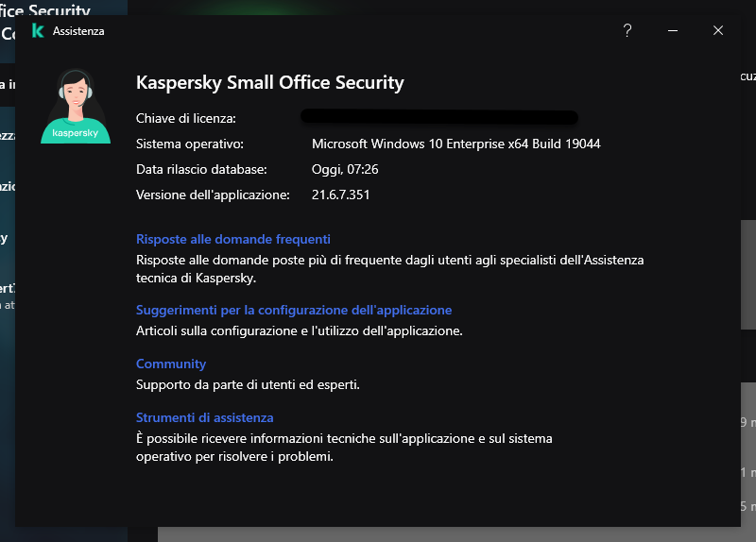Open Risposte alle domande frequenti link
756x542 pixels.
point(232,239)
